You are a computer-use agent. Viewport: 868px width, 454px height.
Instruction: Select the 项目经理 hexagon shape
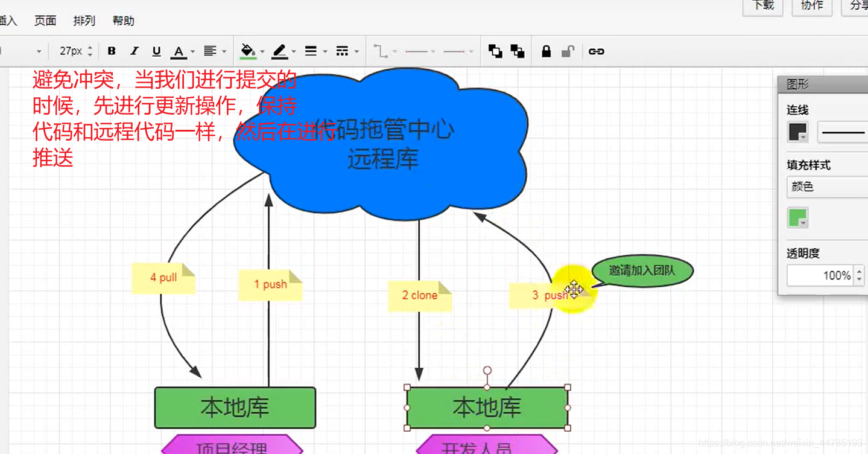(232, 446)
